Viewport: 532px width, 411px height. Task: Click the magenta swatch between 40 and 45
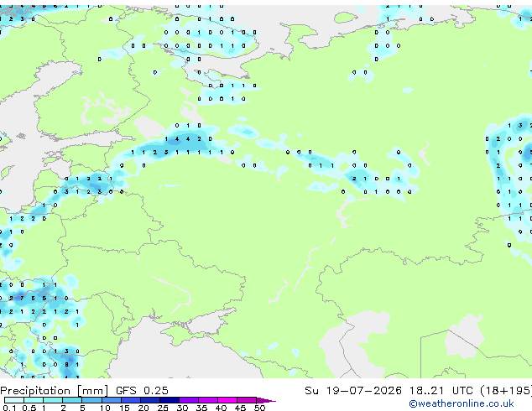coord(227,400)
